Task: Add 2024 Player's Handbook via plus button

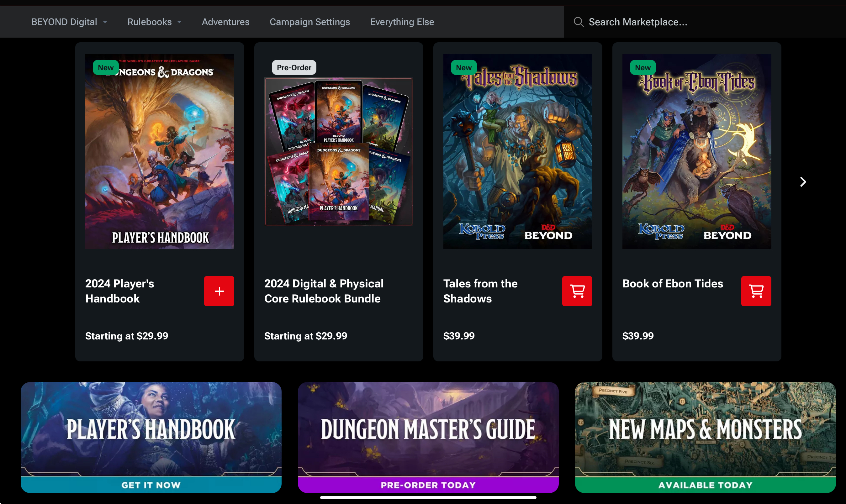Action: (x=219, y=291)
